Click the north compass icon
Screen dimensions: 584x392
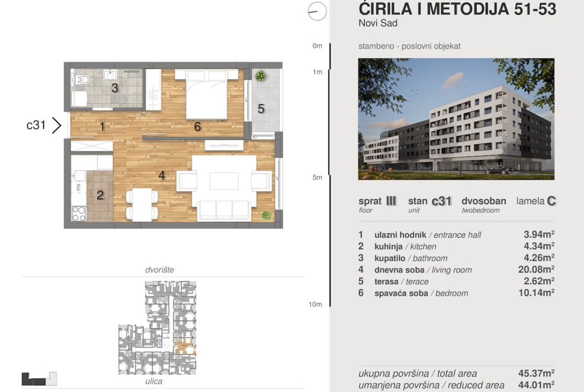pyautogui.click(x=317, y=11)
